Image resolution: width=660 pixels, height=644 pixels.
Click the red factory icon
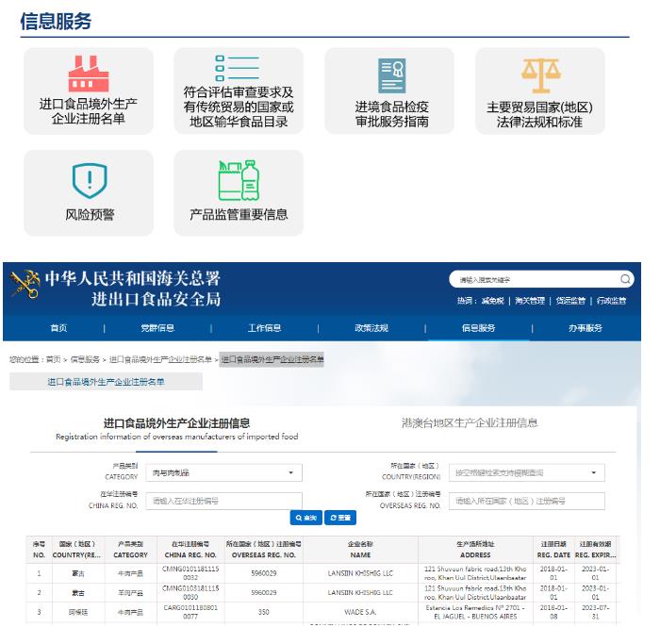click(89, 74)
